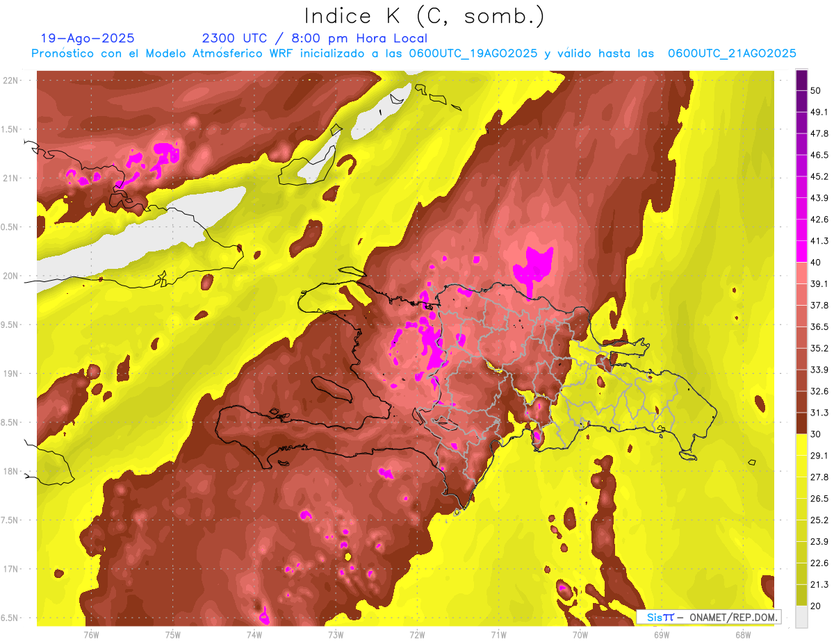Select the date text '19-Ago-2025'

coord(88,38)
